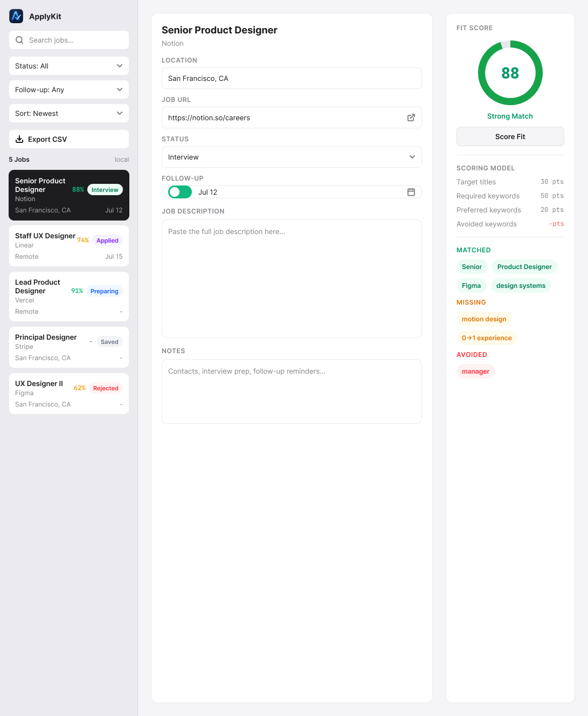The width and height of the screenshot is (588, 716).
Task: Open the follow-up calendar icon
Action: pos(411,192)
